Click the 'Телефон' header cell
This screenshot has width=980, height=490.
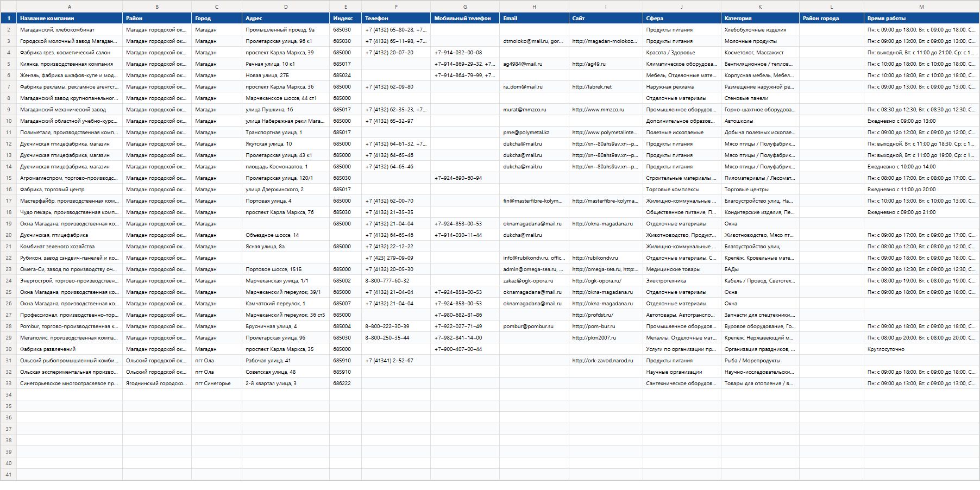pos(396,18)
